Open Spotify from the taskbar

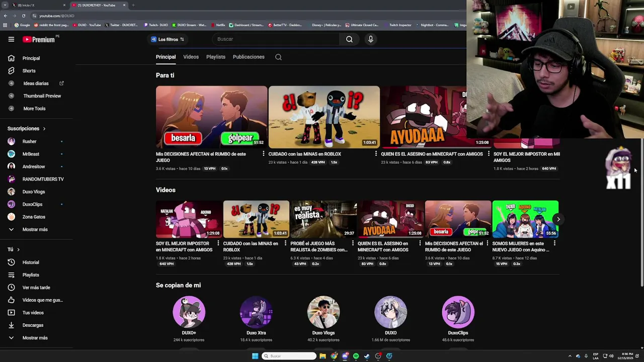pos(356,356)
